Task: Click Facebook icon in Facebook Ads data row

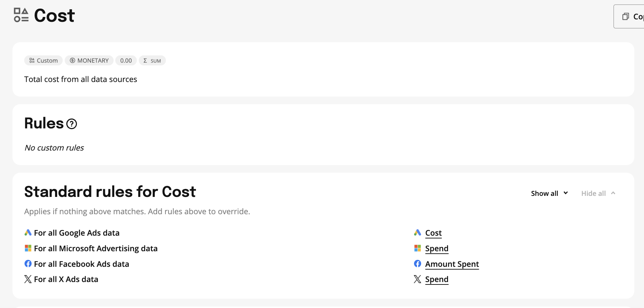Action: point(28,264)
